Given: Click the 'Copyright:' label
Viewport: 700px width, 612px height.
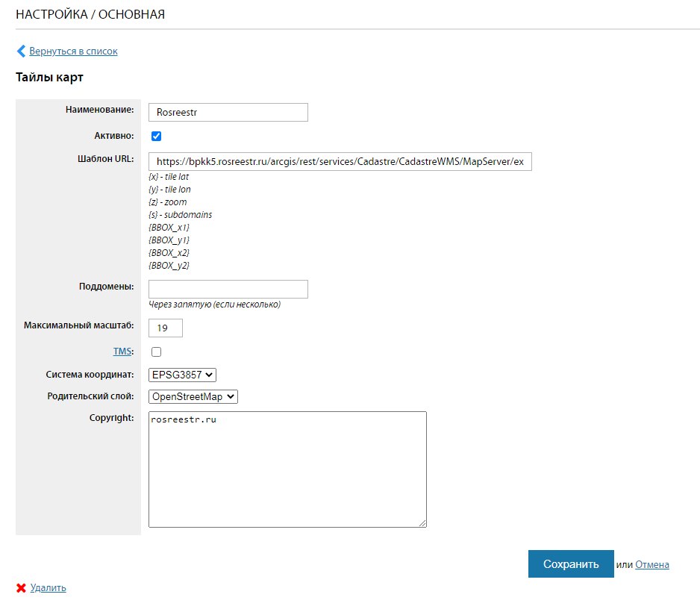Looking at the screenshot, I should coord(112,418).
